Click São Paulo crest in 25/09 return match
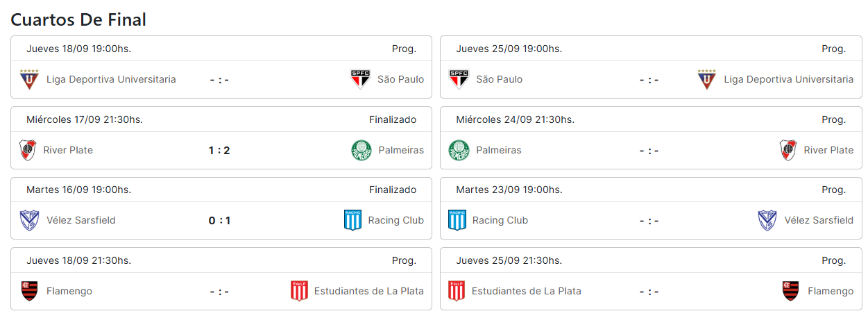Image resolution: width=868 pixels, height=318 pixels. click(459, 80)
